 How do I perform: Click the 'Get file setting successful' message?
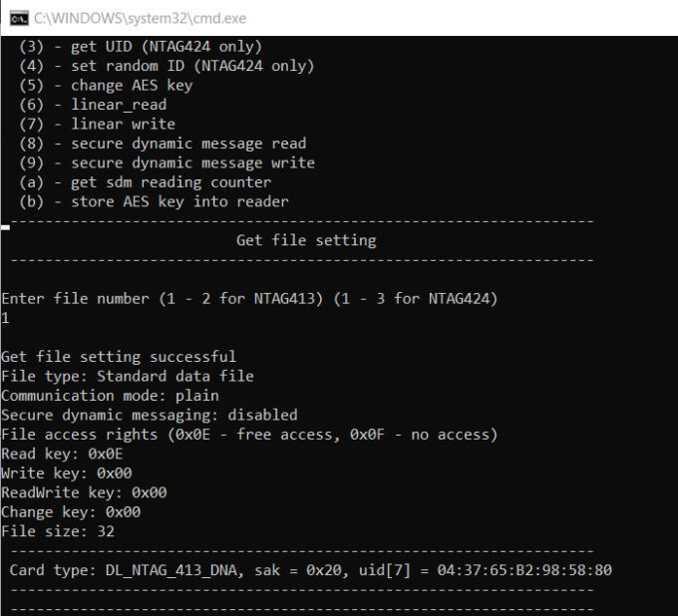pyautogui.click(x=119, y=357)
